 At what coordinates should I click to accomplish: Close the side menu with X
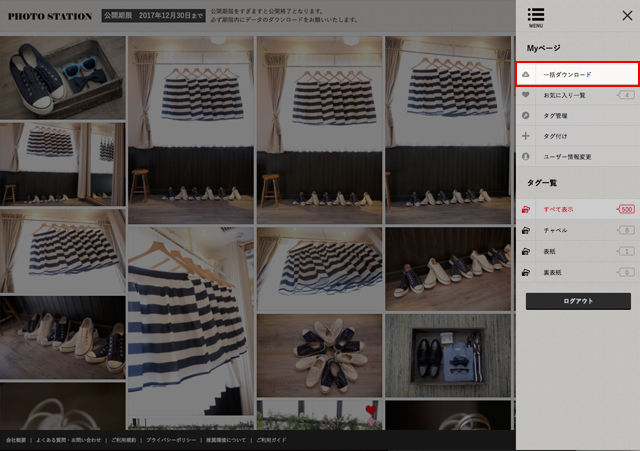pos(627,15)
